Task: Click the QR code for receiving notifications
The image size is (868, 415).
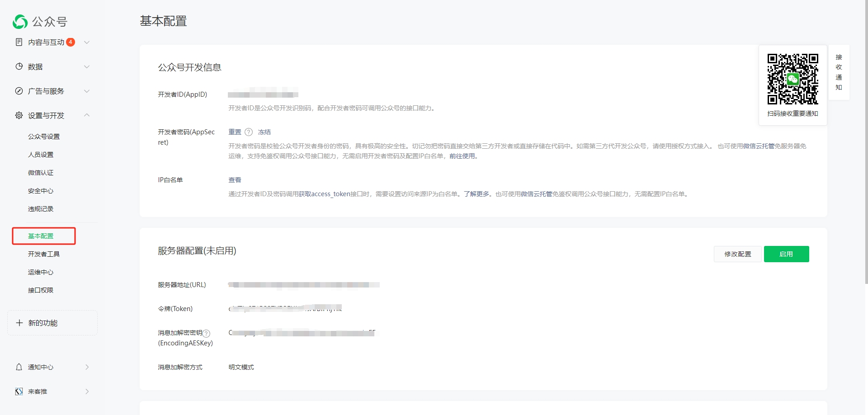Action: pos(793,79)
